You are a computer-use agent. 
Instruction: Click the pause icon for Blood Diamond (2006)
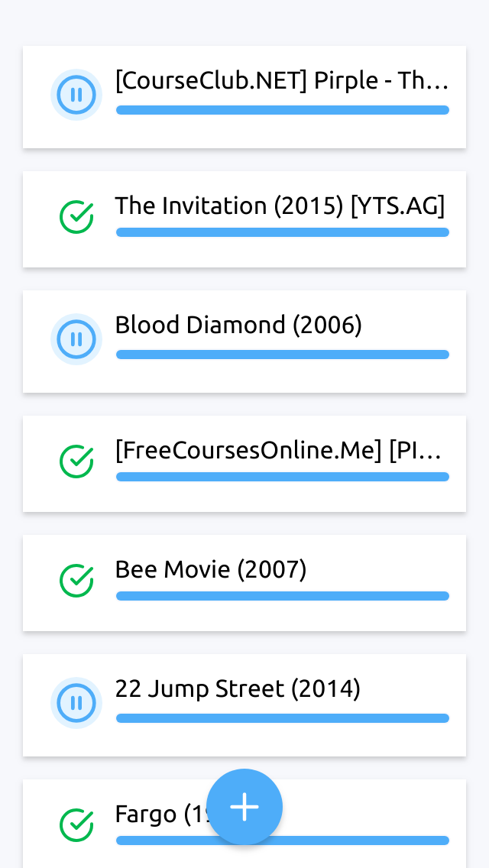76,338
